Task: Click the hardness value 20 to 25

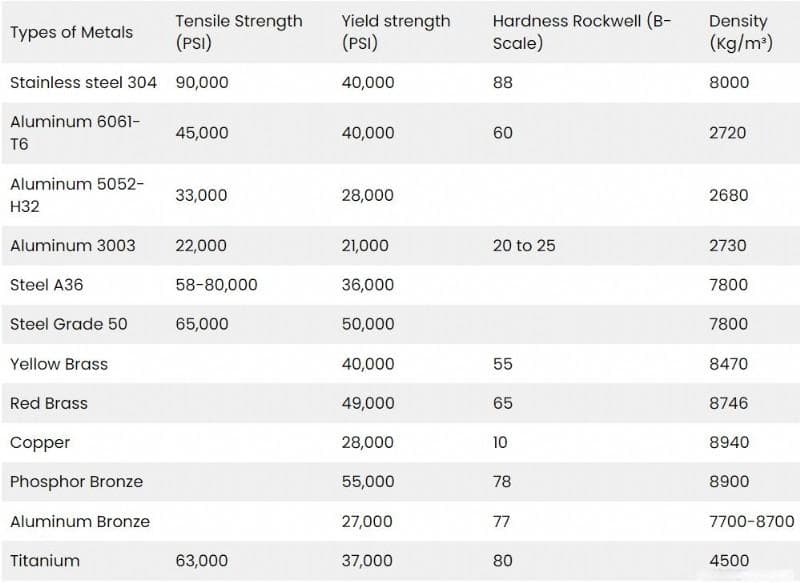Action: coord(524,245)
